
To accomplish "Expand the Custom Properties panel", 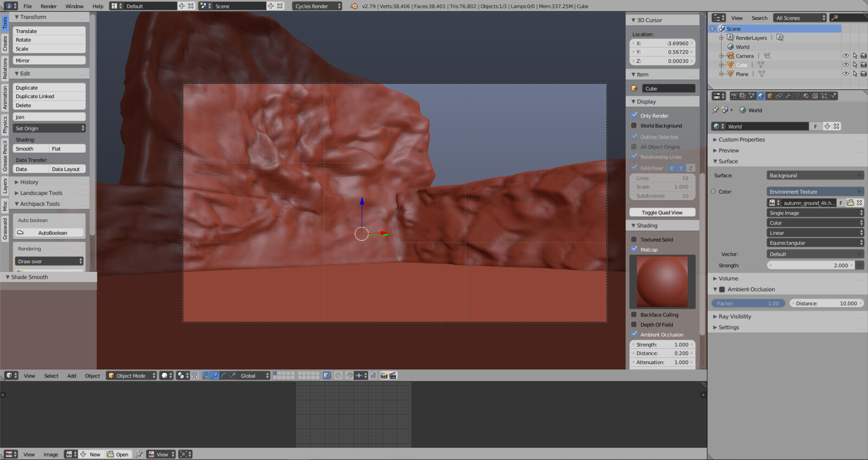I will [742, 139].
